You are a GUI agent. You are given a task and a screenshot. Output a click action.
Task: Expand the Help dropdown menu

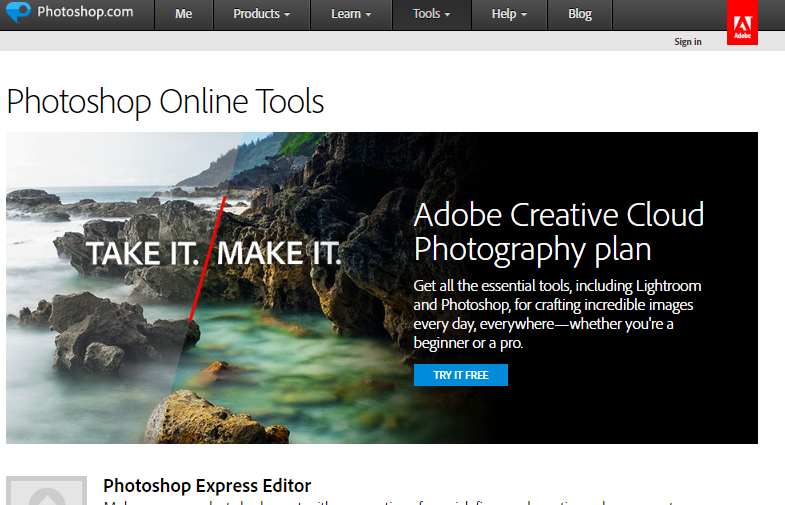[x=509, y=14]
